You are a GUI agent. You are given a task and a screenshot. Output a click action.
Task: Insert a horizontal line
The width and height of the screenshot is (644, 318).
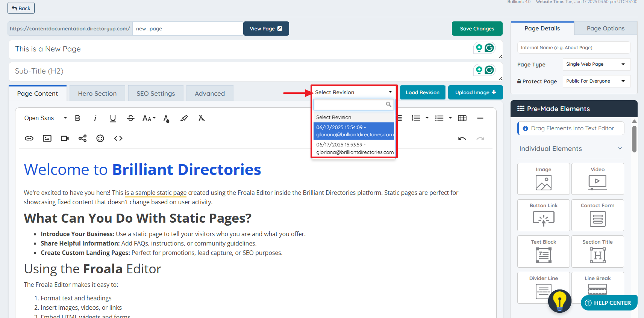480,118
